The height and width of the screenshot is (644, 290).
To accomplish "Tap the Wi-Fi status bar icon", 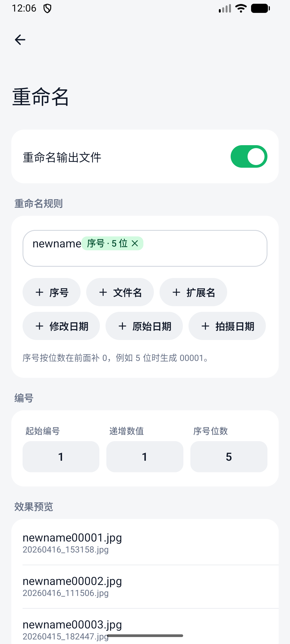I will (241, 8).
